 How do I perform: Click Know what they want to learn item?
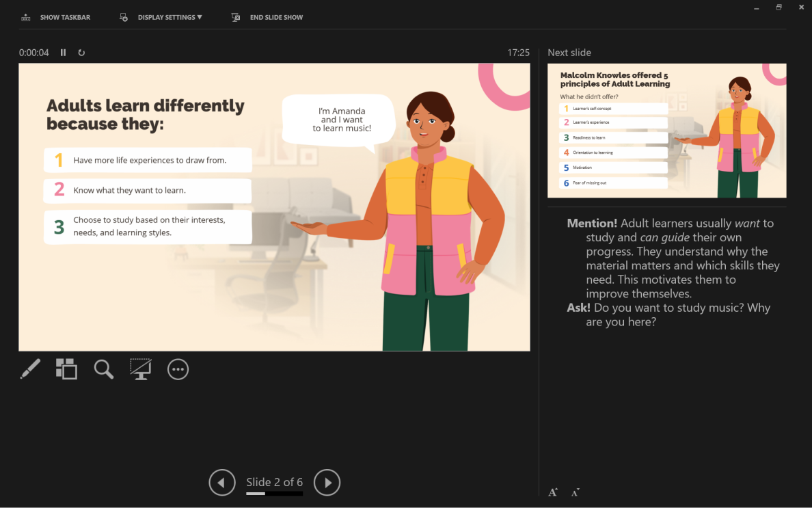[148, 190]
